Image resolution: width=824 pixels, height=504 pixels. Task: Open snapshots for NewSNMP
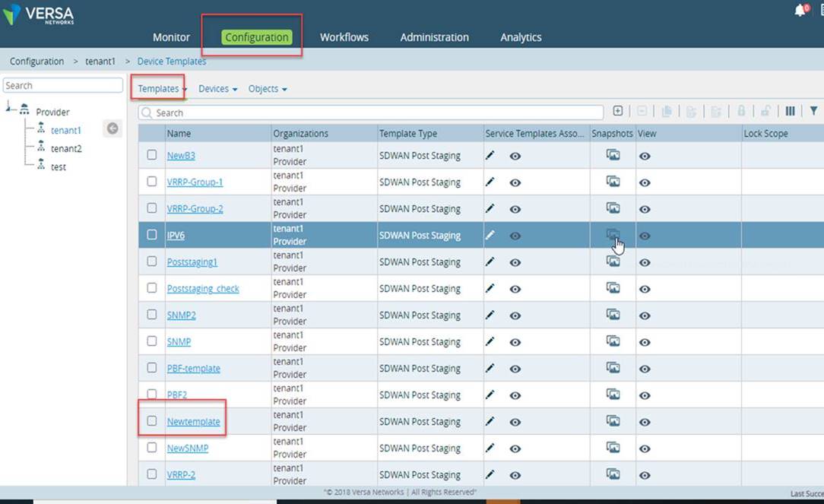613,447
